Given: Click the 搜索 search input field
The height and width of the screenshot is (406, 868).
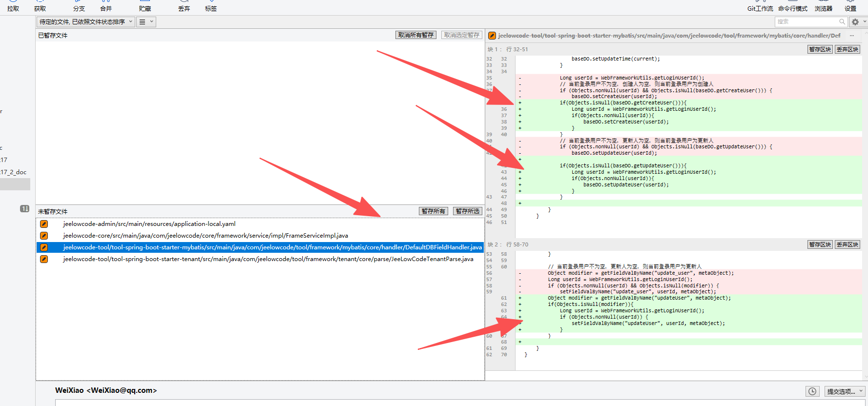Looking at the screenshot, I should point(806,22).
